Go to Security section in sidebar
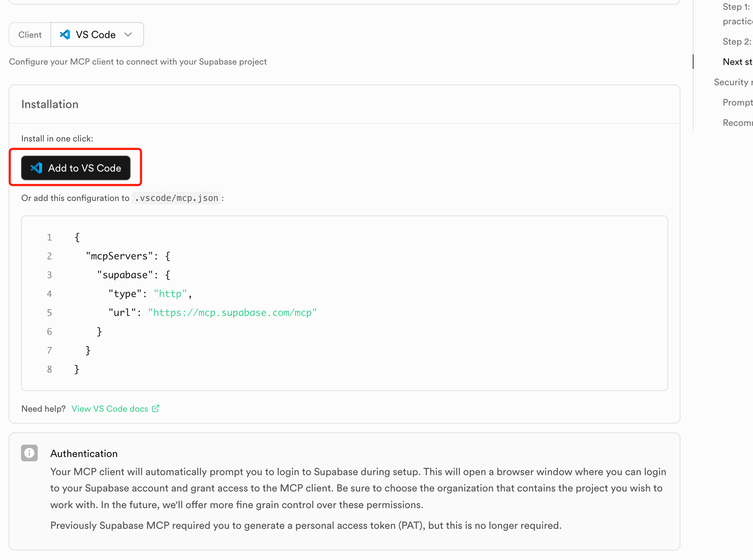This screenshot has width=753, height=560. tap(732, 82)
